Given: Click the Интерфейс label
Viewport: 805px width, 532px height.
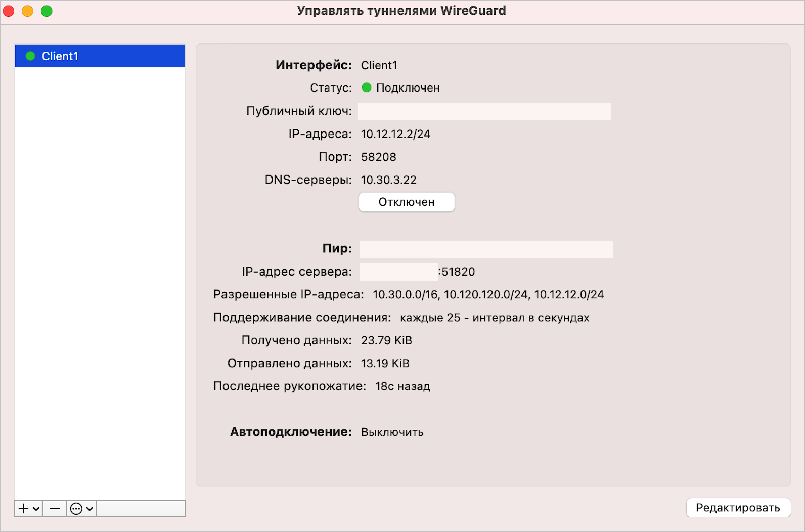Looking at the screenshot, I should [x=314, y=65].
